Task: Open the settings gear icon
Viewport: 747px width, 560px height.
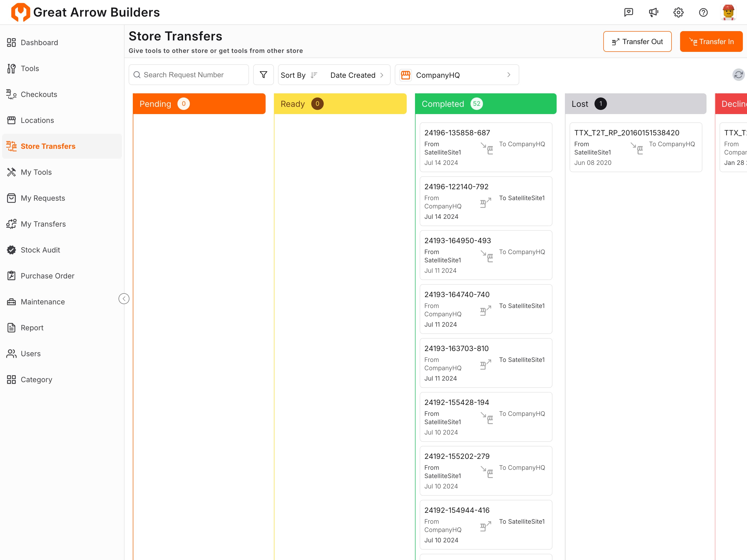Action: [678, 12]
